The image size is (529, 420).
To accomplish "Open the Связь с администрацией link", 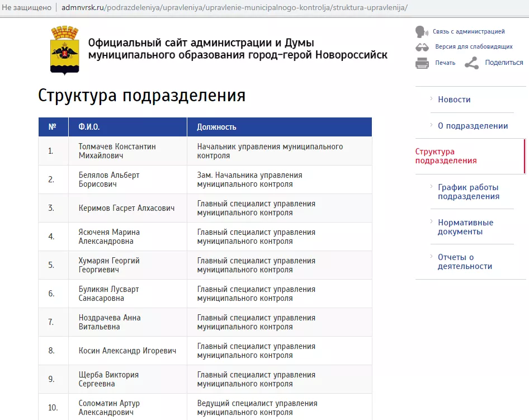I will [x=468, y=32].
